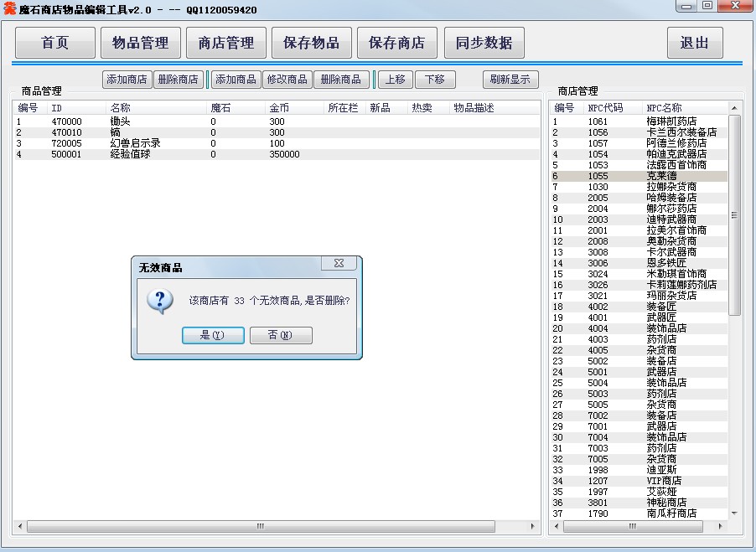Click the shop list scroll-down arrow
The height and width of the screenshot is (552, 756).
735,513
